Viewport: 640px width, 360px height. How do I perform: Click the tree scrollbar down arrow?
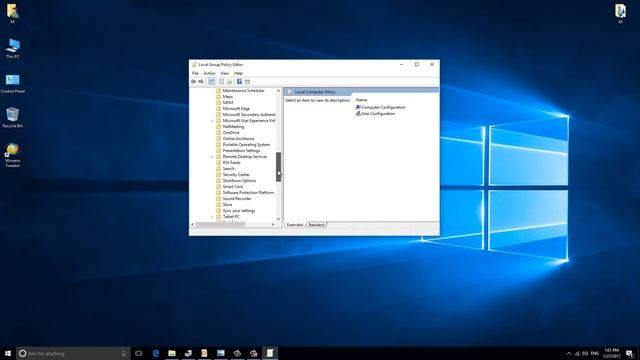(x=279, y=219)
